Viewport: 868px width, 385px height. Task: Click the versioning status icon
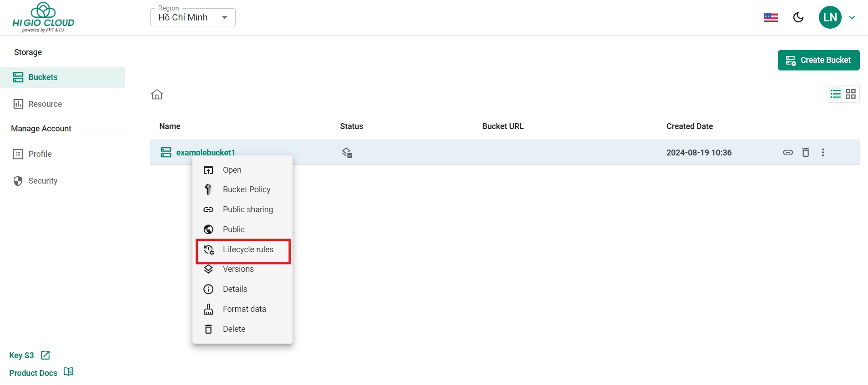pos(347,153)
